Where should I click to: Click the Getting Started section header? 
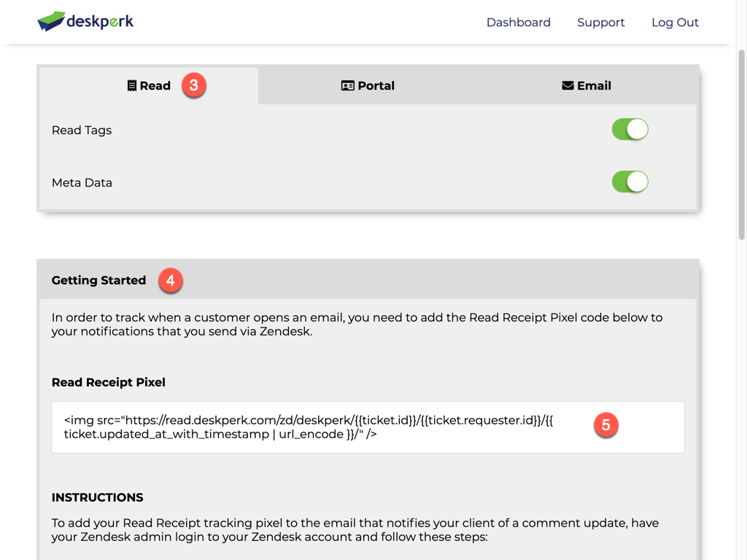click(98, 281)
